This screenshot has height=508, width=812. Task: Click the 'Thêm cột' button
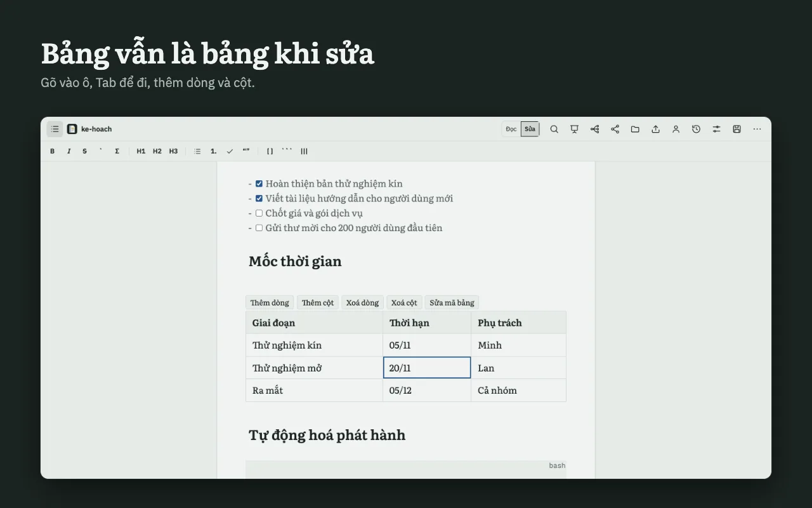pyautogui.click(x=318, y=302)
